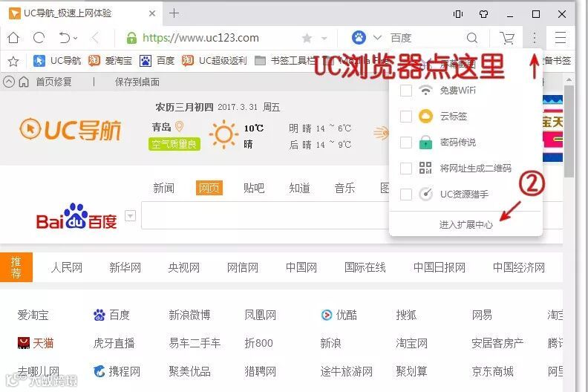Image resolution: width=588 pixels, height=392 pixels.
Task: Select the 网页 search tab
Action: (x=209, y=188)
